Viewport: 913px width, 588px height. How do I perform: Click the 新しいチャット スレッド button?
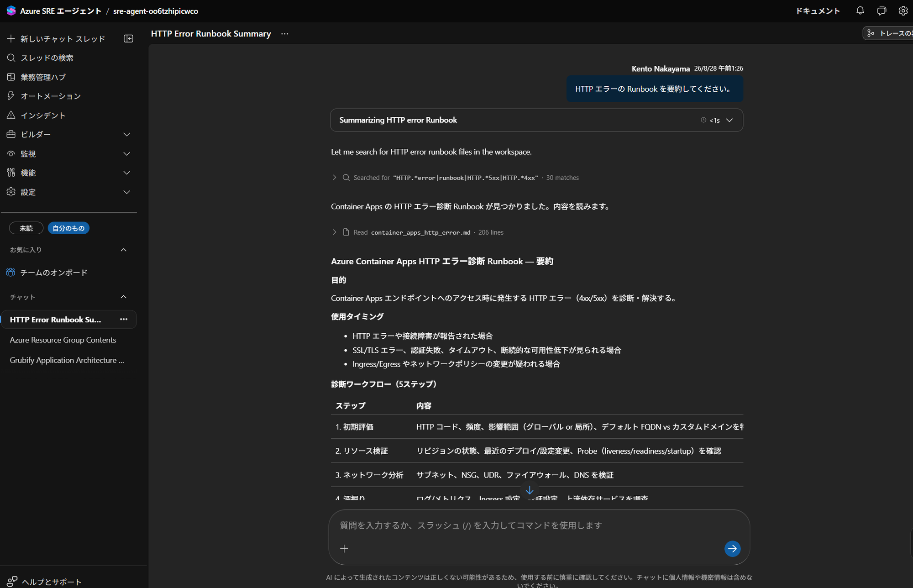[x=56, y=39]
